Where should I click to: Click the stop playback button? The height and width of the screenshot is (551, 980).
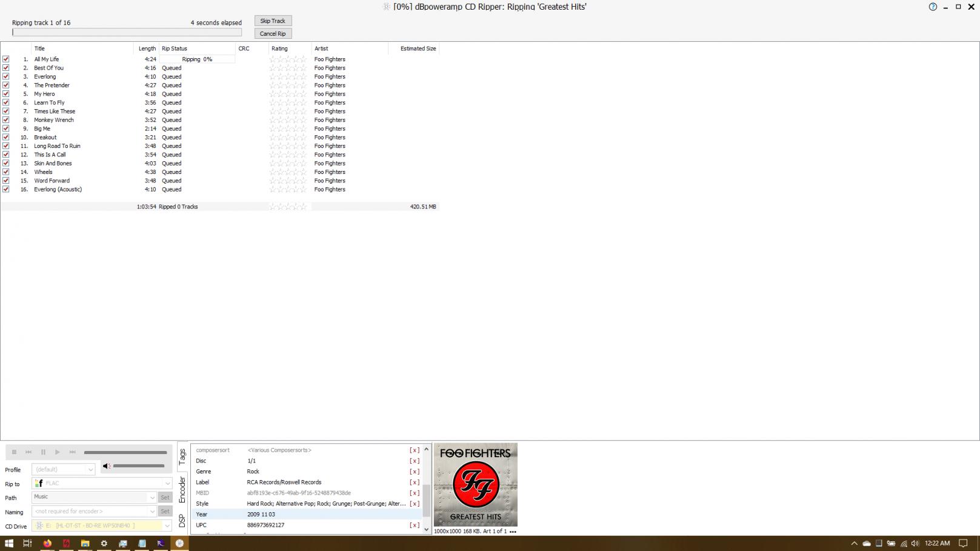(14, 452)
